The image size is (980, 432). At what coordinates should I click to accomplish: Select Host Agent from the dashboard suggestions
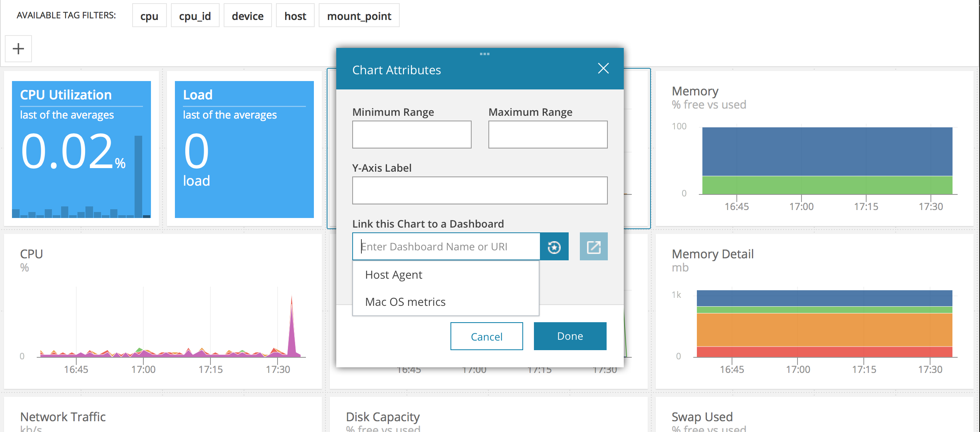pyautogui.click(x=393, y=274)
